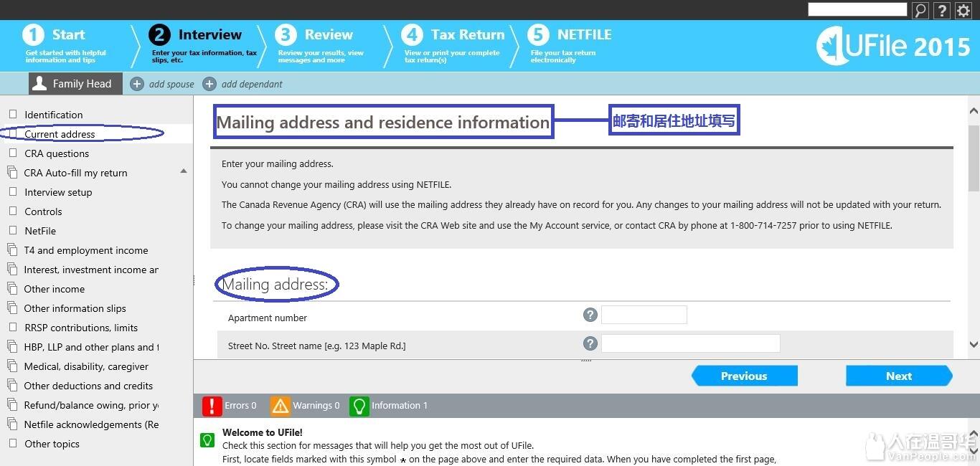Open the settings gear icon
The image size is (980, 466).
(963, 10)
